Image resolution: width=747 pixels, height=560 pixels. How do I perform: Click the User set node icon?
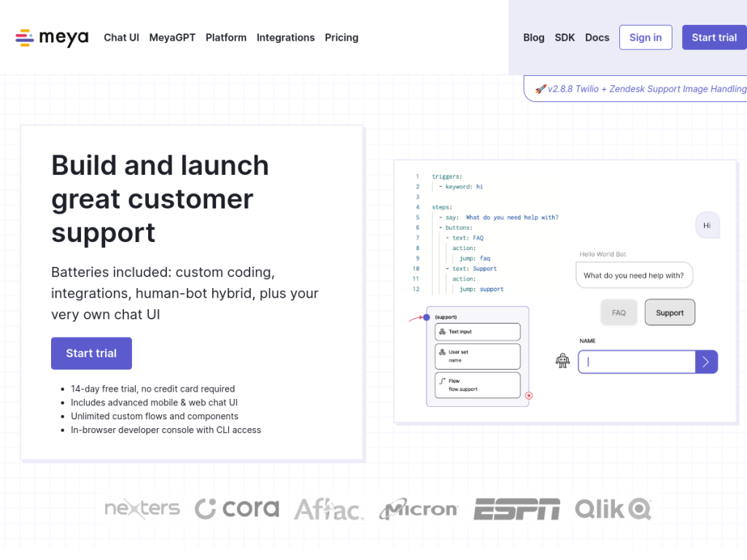(x=442, y=352)
